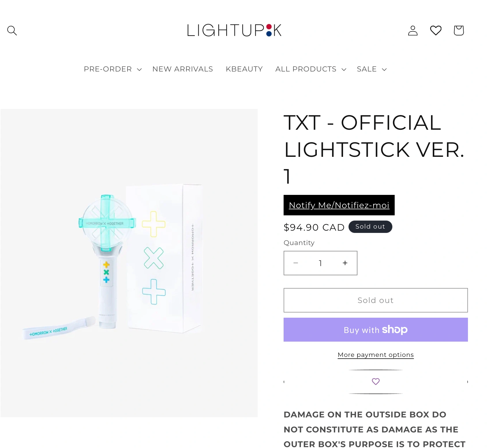
Task: Open the shopping cart bag icon
Action: [x=459, y=30]
